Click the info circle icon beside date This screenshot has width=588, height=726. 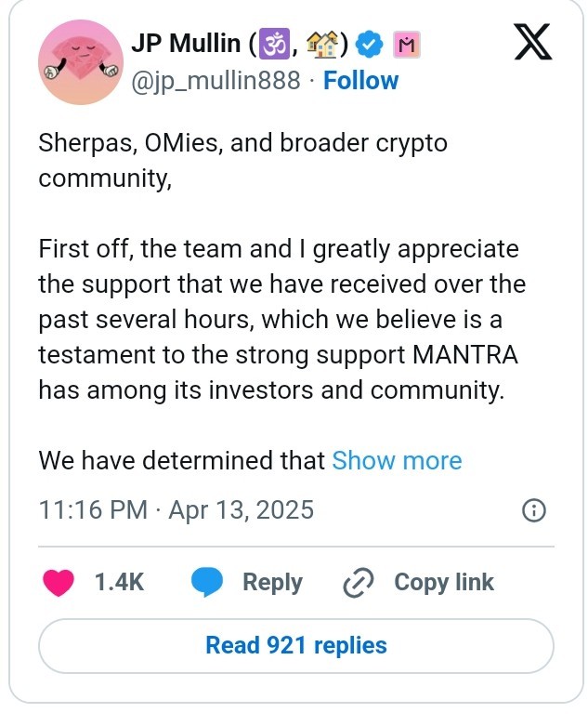pos(533,510)
